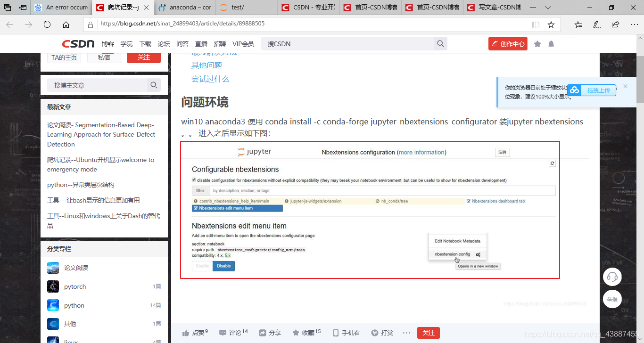Select 问答 in the CSDN nav
Screen dimensions: 644x343
182,44
